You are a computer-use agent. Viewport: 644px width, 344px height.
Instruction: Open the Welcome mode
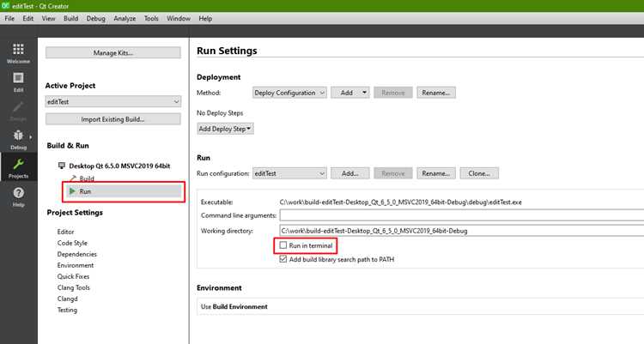click(x=19, y=53)
